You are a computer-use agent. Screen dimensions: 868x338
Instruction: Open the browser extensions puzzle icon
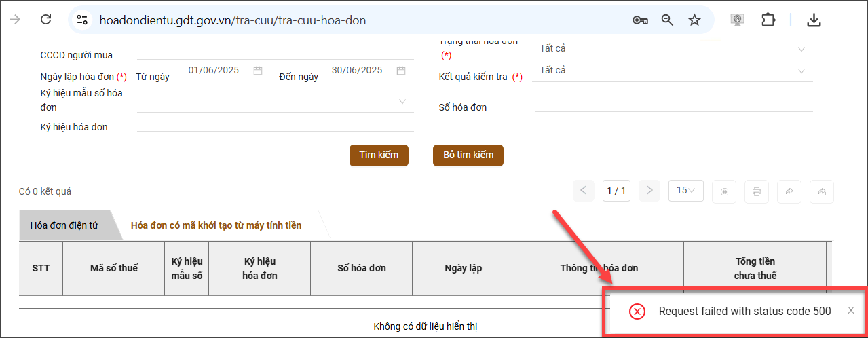[x=768, y=20]
